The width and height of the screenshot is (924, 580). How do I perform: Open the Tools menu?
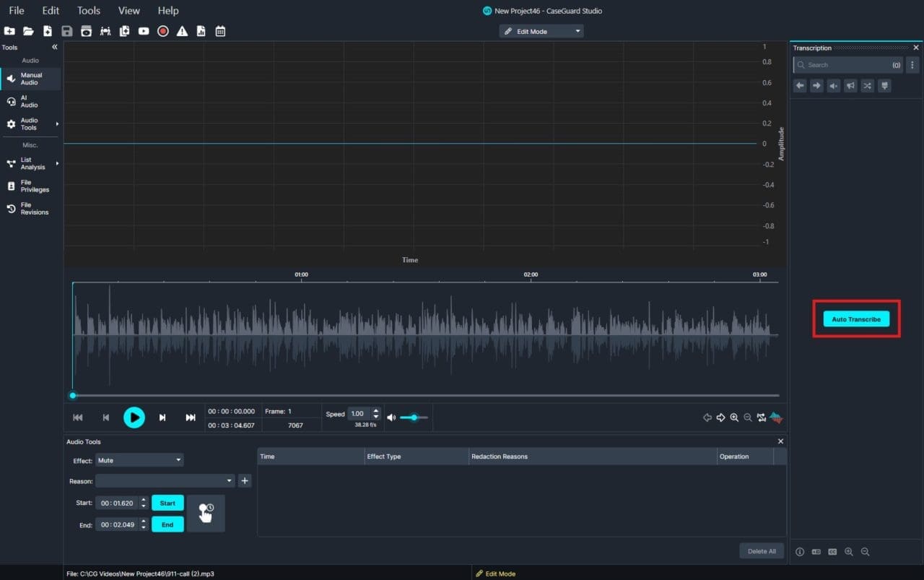click(88, 10)
